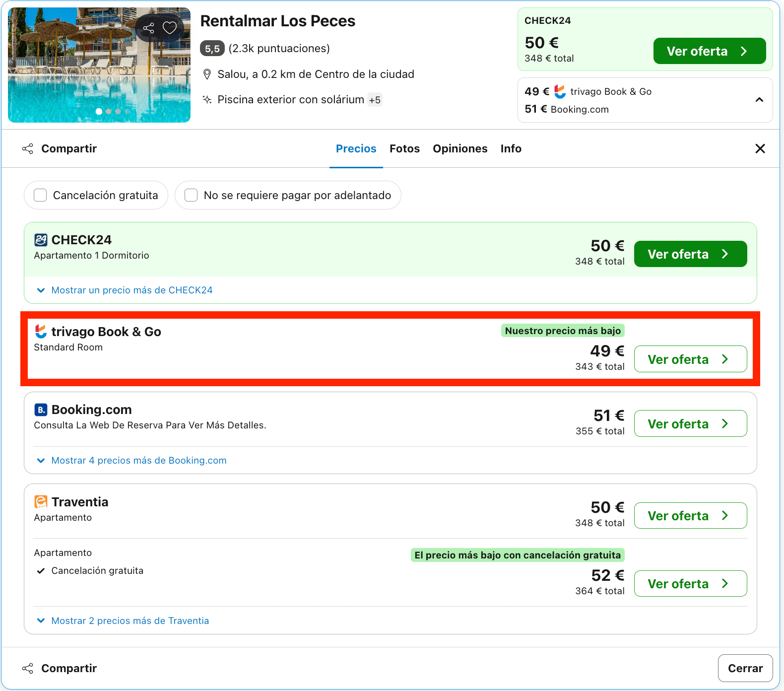This screenshot has width=784, height=691.
Task: Click the Rentalmar Los Peces title
Action: pos(278,21)
